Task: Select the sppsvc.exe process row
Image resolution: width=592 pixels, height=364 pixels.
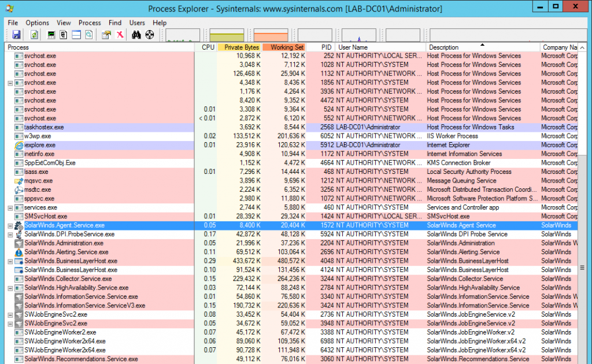Action: [x=291, y=199]
